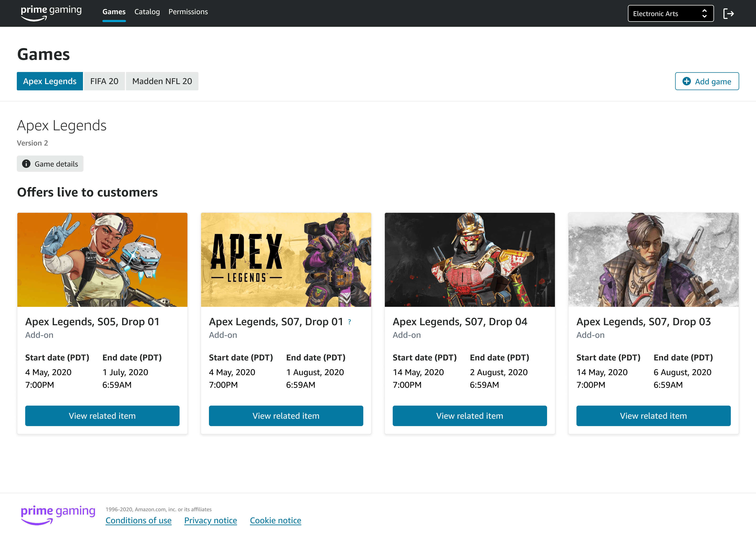Select the Apex Legends tab
Viewport: 756px width, 538px height.
50,81
